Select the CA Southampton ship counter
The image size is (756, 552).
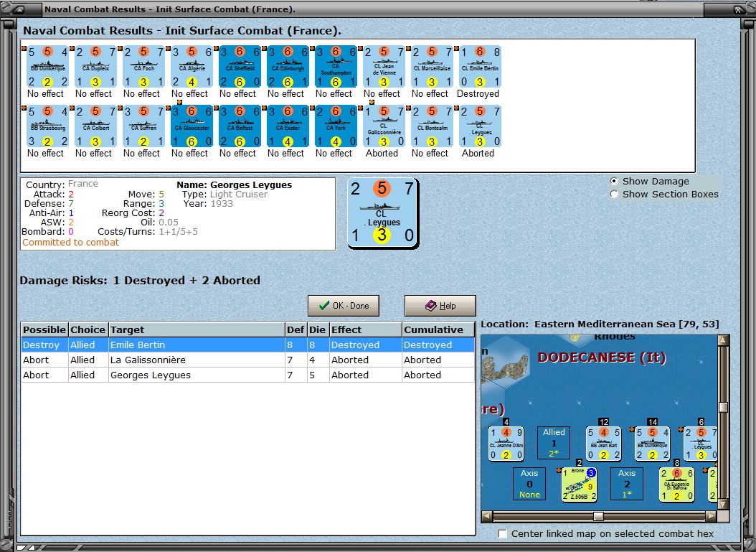point(336,67)
